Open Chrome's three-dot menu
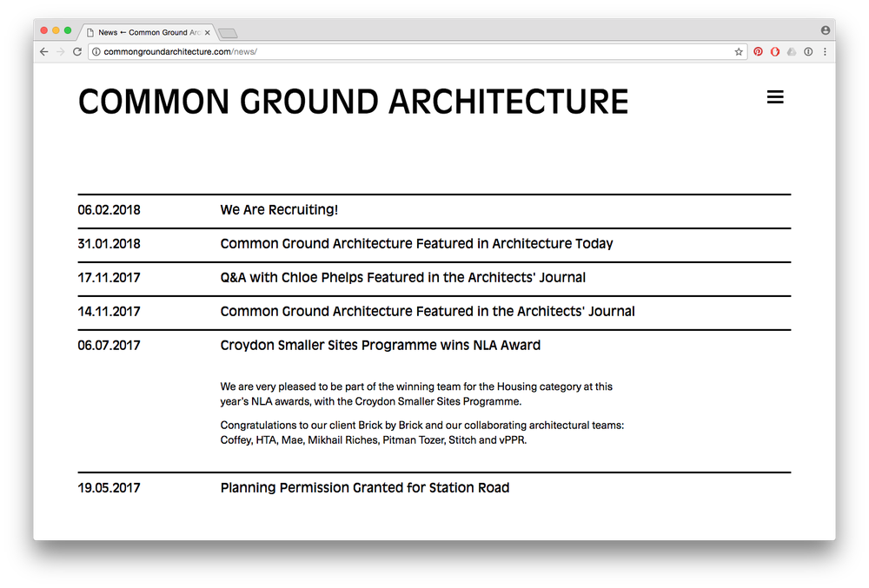Viewport: 869px width, 588px height. click(825, 51)
